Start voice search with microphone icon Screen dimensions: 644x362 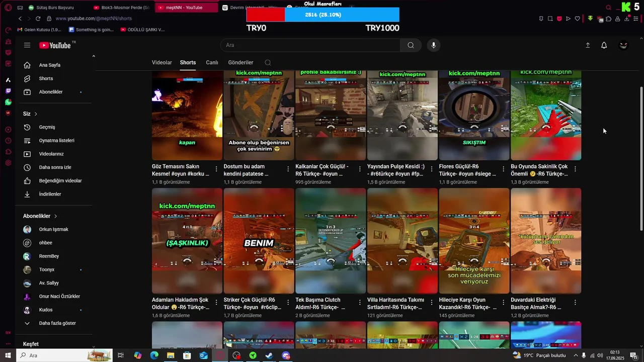(x=434, y=45)
